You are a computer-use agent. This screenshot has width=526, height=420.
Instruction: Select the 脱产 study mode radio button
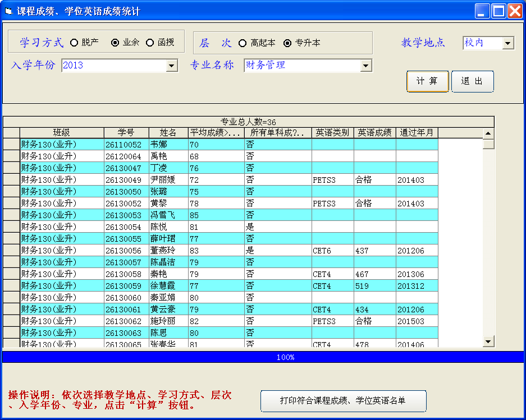pos(74,43)
